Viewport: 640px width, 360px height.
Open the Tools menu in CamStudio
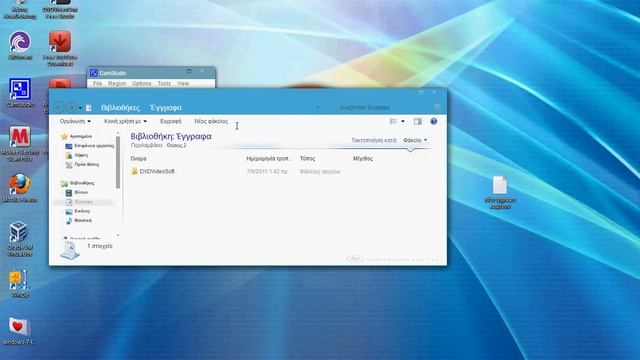pyautogui.click(x=164, y=83)
